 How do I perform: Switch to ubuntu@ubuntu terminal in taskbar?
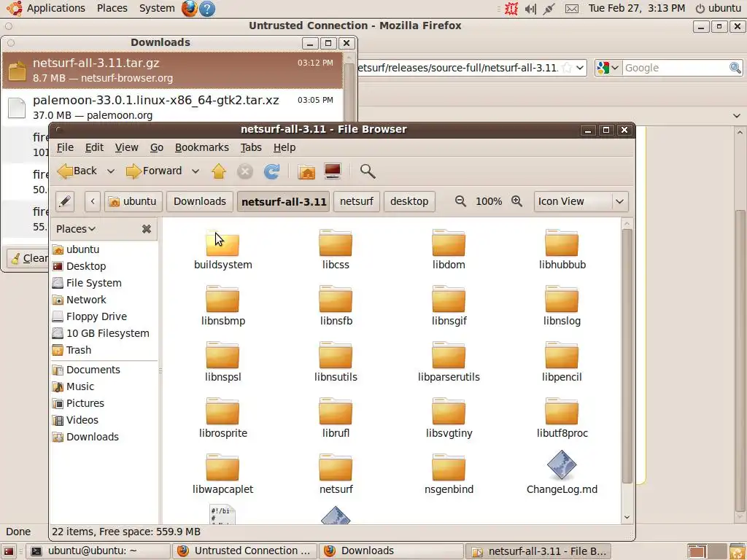pyautogui.click(x=98, y=551)
